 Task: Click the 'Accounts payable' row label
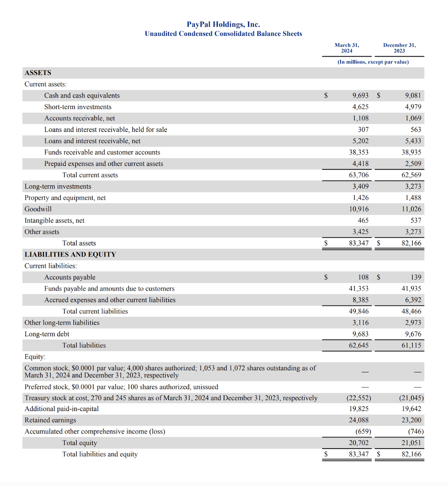70,277
